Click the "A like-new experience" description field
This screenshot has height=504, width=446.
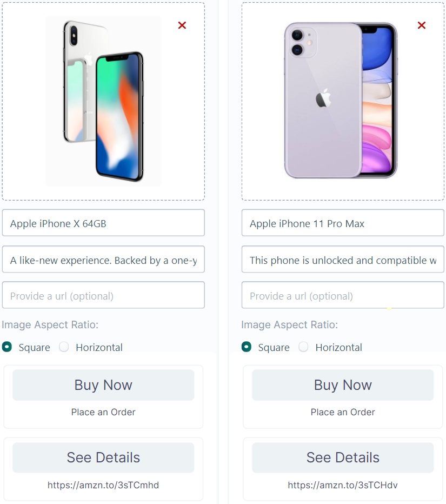coord(103,260)
